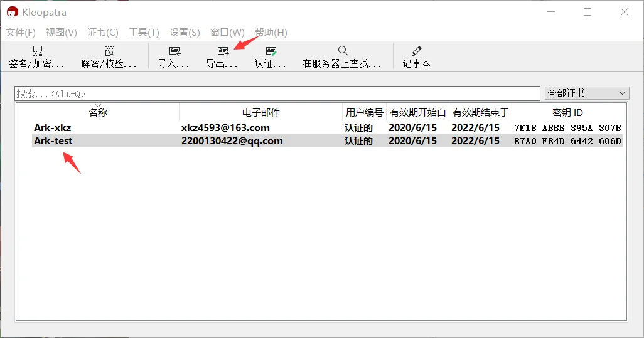Sort by the 用户编号 column header
The width and height of the screenshot is (644, 338).
(364, 112)
